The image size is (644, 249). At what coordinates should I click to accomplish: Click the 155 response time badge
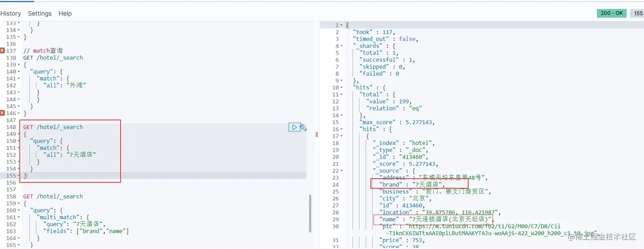[x=638, y=13]
